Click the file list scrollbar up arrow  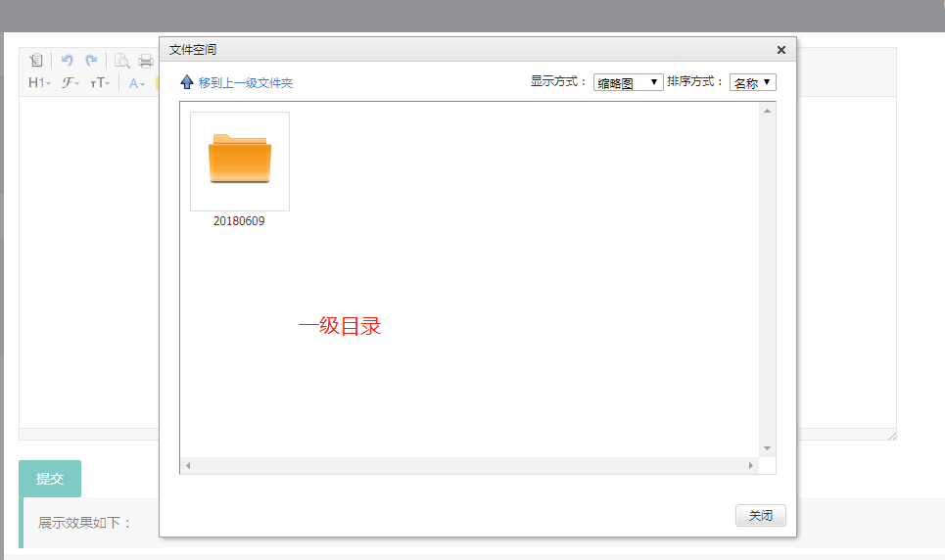pos(768,111)
